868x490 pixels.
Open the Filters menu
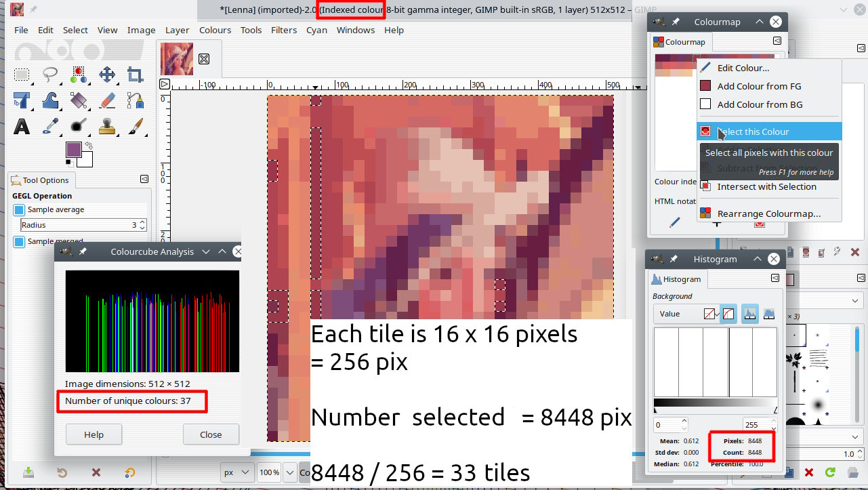284,30
